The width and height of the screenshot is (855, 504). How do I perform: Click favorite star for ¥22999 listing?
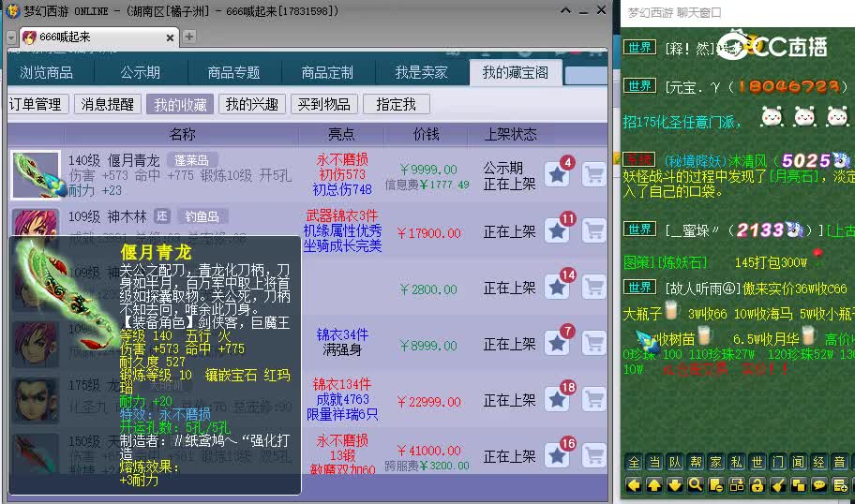[557, 400]
